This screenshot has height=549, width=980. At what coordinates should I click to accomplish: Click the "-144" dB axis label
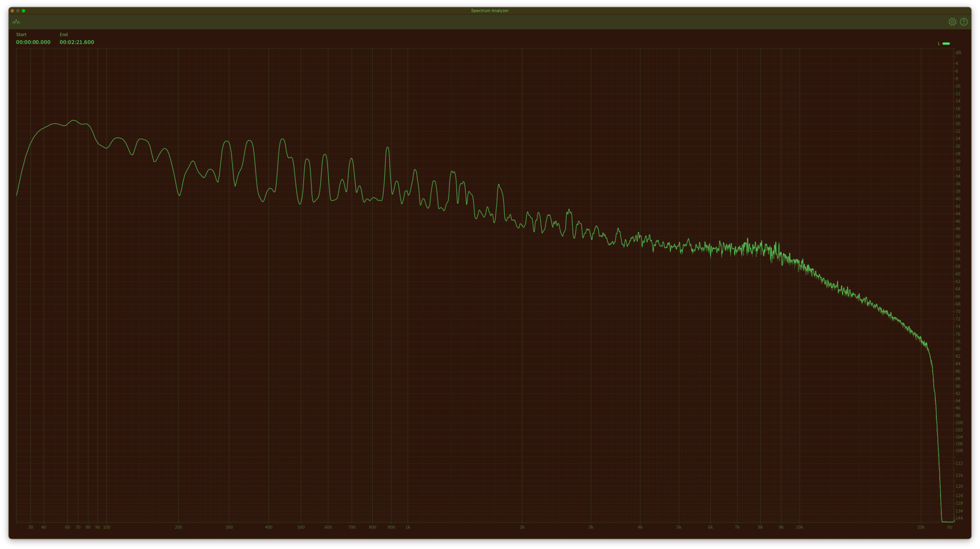pyautogui.click(x=959, y=518)
